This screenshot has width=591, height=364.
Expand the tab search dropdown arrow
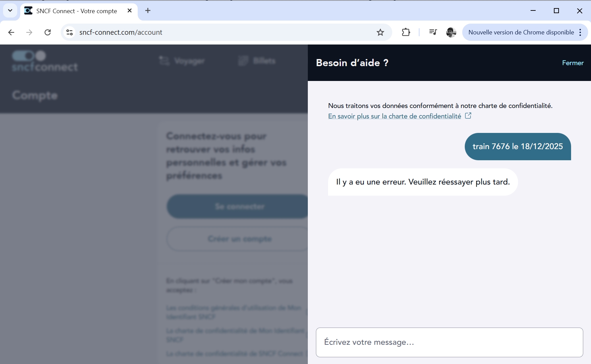pos(10,10)
